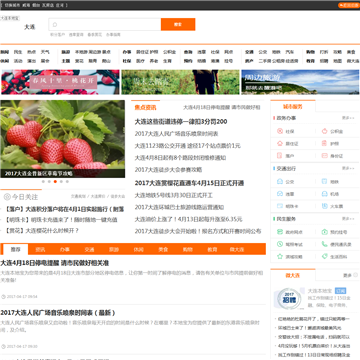Screen dimensions: 360x360
Task: Switch to the 资讯 tab
Action: (x=40, y=249)
